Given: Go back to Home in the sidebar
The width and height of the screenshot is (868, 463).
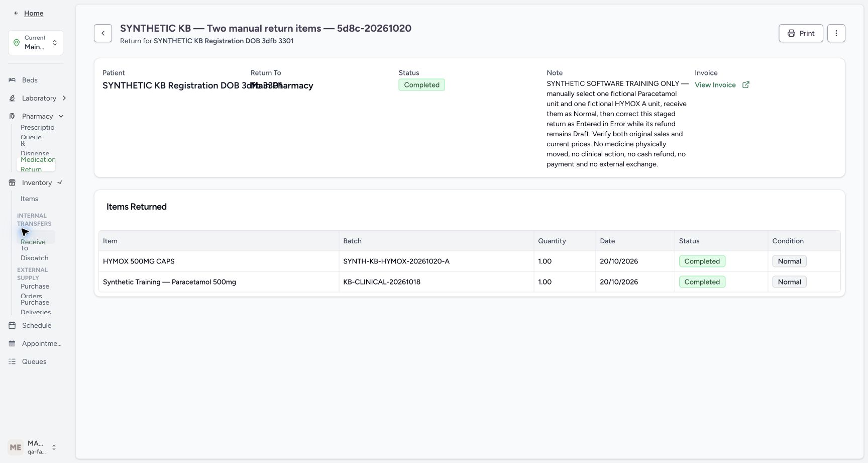Looking at the screenshot, I should click(x=34, y=13).
